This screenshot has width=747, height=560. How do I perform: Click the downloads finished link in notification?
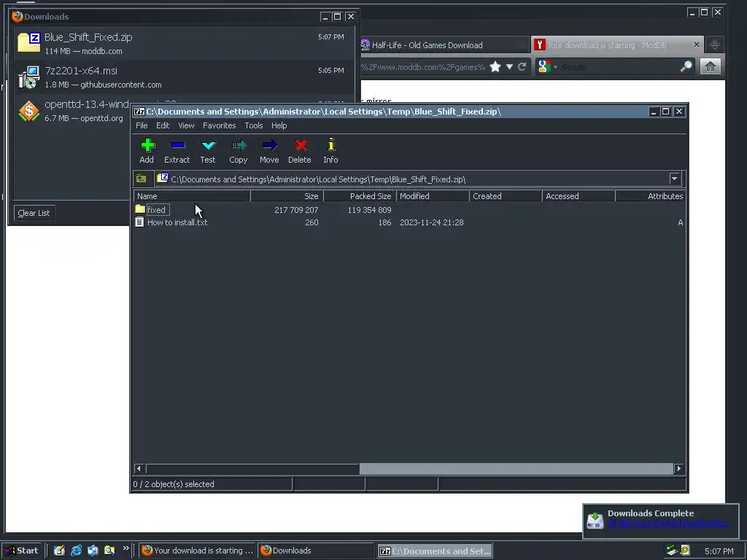click(x=668, y=523)
